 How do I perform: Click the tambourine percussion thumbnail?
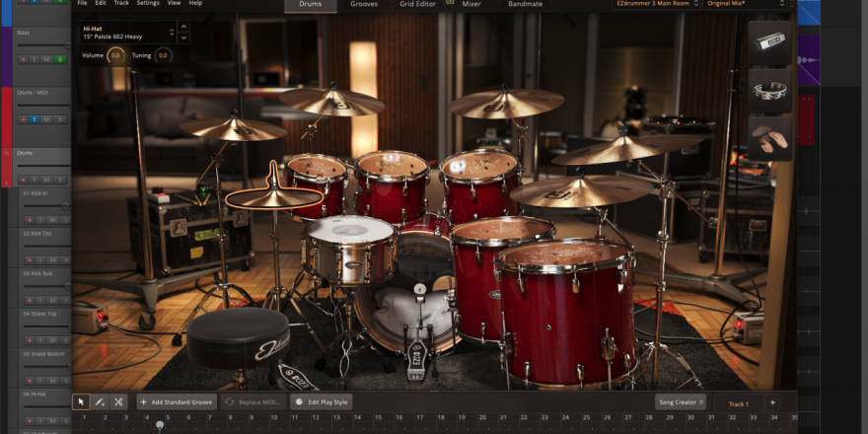click(x=769, y=91)
